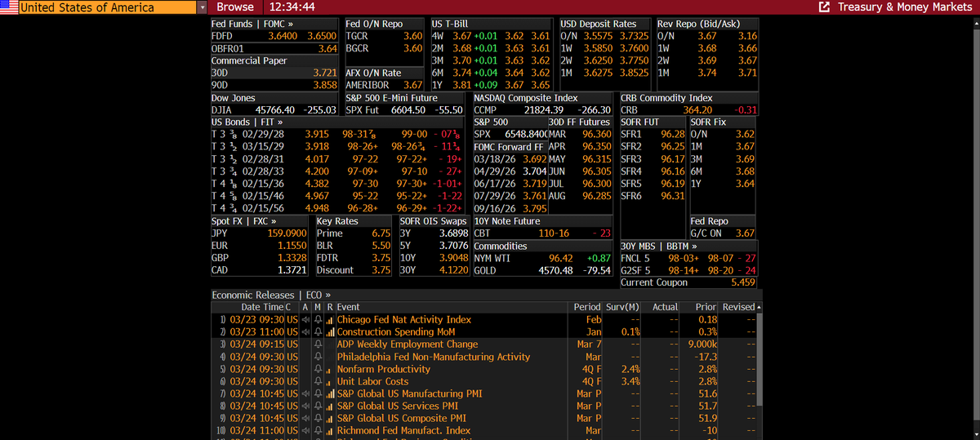Click the CRB commodity index value 364.20
Viewport: 980px width, 440px height.
click(697, 109)
